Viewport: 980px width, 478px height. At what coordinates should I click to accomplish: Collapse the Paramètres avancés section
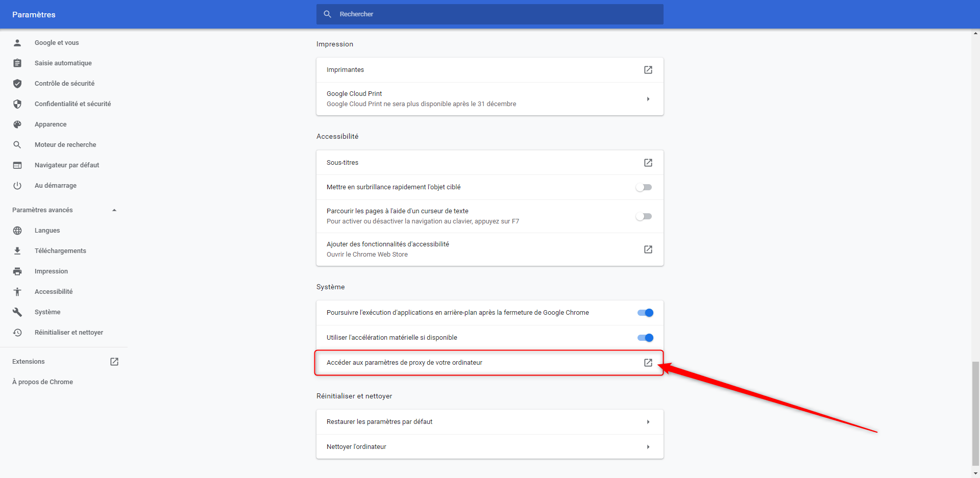pos(114,210)
